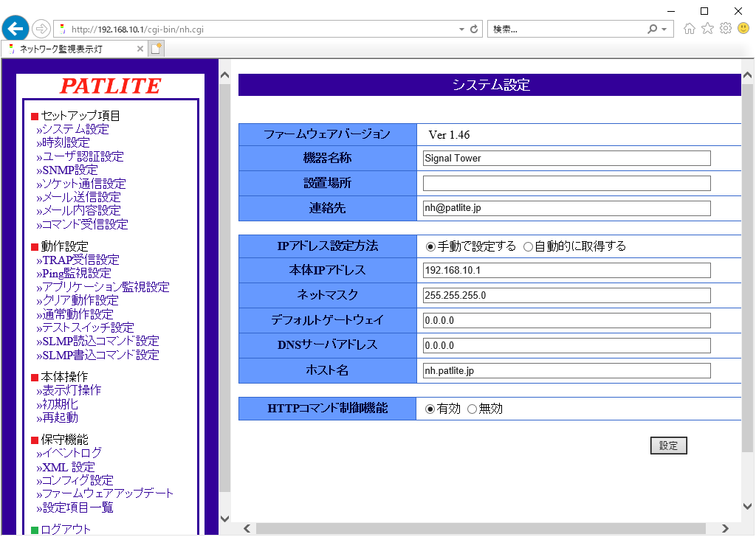
Task: Click the smiley feedback icon
Action: coord(743,29)
